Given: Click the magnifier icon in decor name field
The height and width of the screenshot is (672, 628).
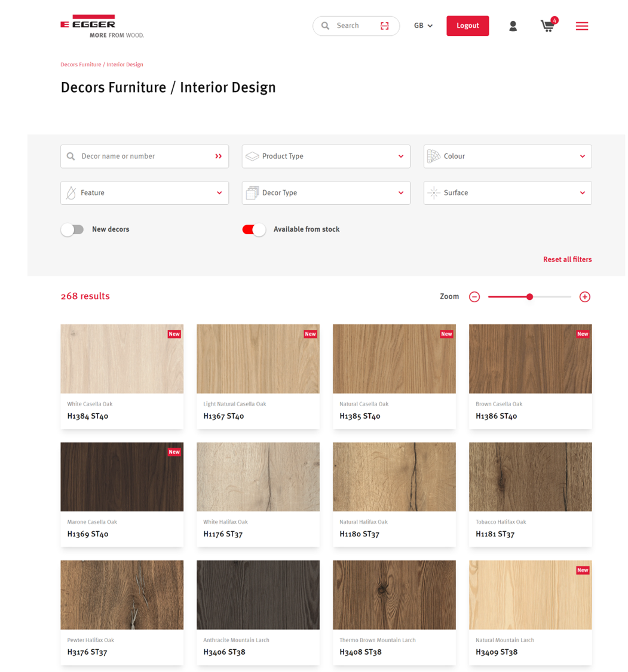Looking at the screenshot, I should (71, 157).
